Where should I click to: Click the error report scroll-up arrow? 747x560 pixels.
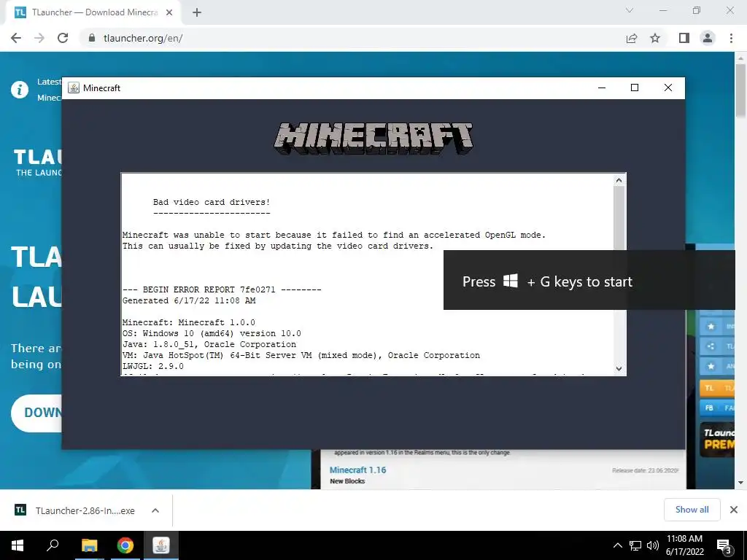tap(619, 180)
